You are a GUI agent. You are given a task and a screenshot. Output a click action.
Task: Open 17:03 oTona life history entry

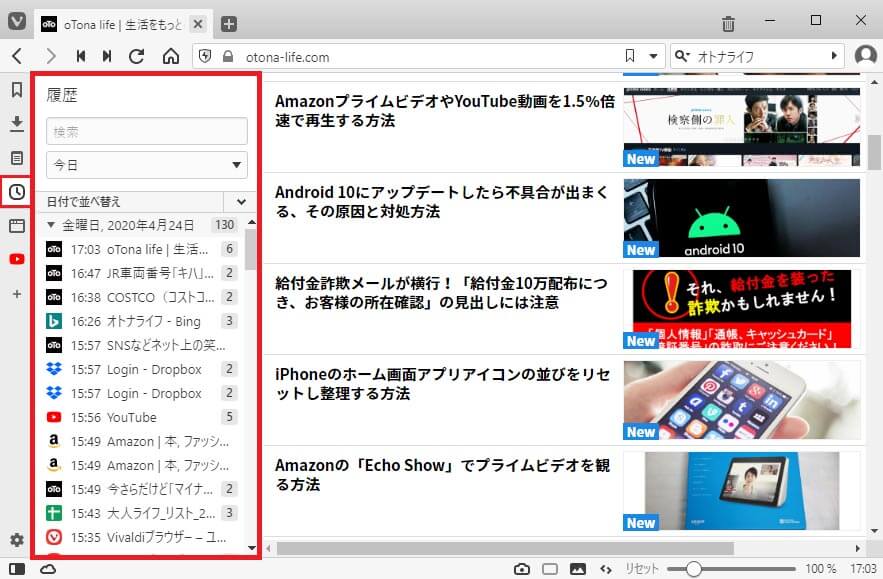pos(141,249)
